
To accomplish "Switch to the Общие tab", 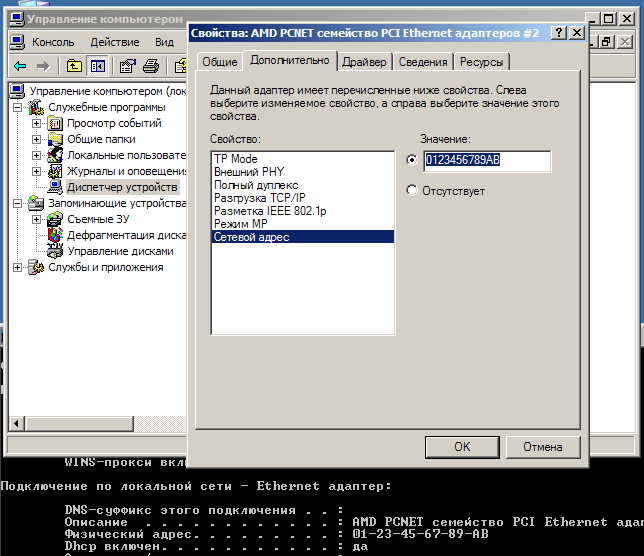I will pyautogui.click(x=220, y=62).
